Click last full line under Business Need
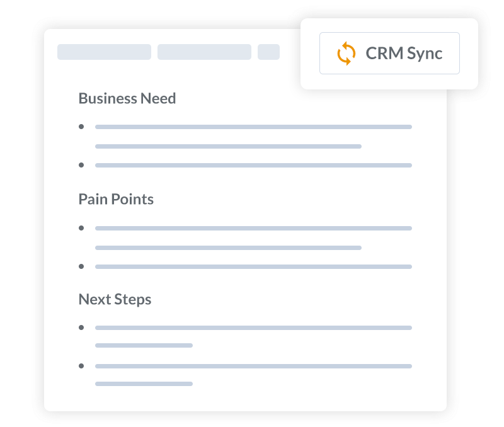 coord(253,166)
